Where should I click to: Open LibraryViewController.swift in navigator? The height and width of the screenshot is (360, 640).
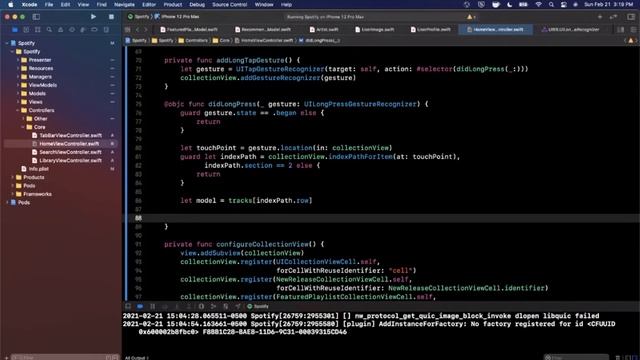70,160
